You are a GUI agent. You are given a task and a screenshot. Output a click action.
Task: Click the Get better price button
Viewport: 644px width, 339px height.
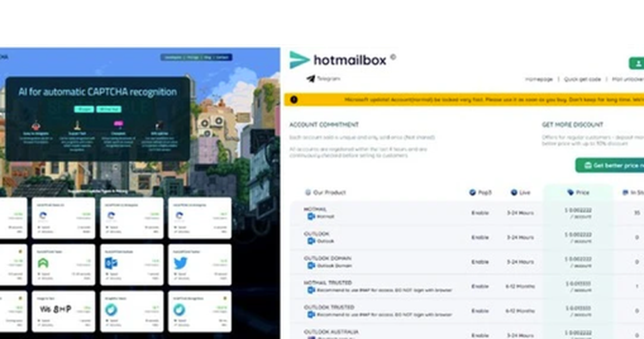coord(610,165)
